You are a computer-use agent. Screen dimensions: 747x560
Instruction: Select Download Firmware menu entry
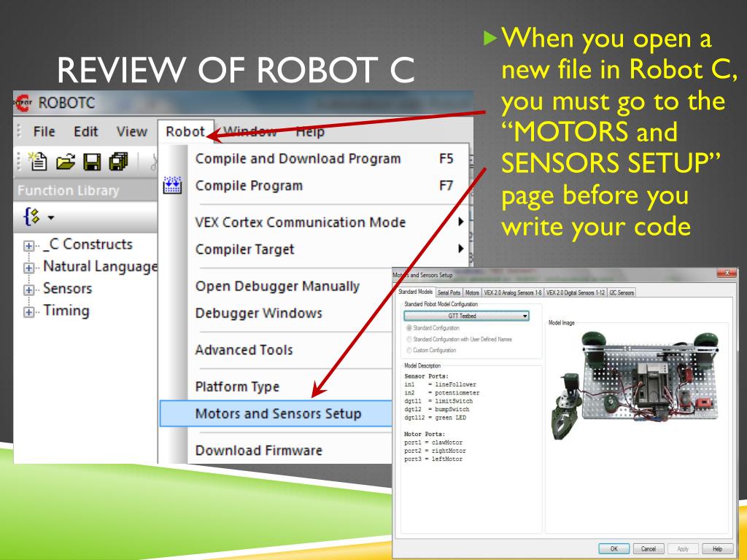[259, 451]
